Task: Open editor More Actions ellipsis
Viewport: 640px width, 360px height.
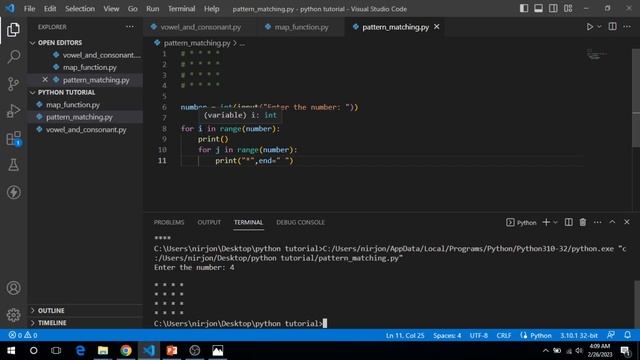Action: click(627, 27)
